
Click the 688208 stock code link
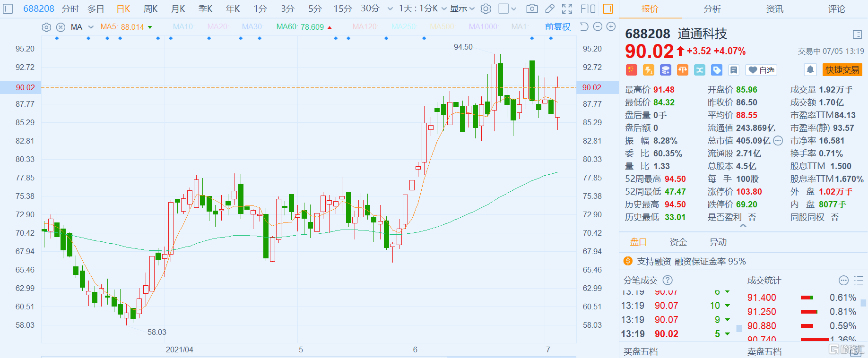[x=39, y=9]
